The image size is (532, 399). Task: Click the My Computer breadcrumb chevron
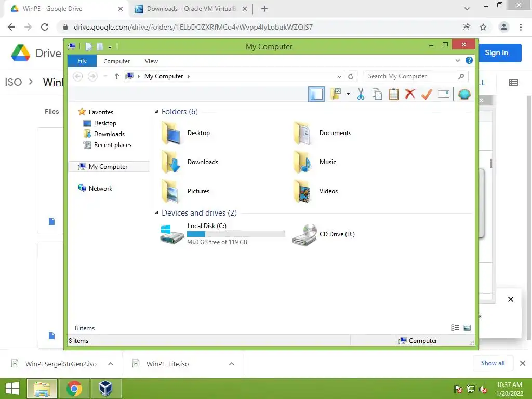coord(189,76)
